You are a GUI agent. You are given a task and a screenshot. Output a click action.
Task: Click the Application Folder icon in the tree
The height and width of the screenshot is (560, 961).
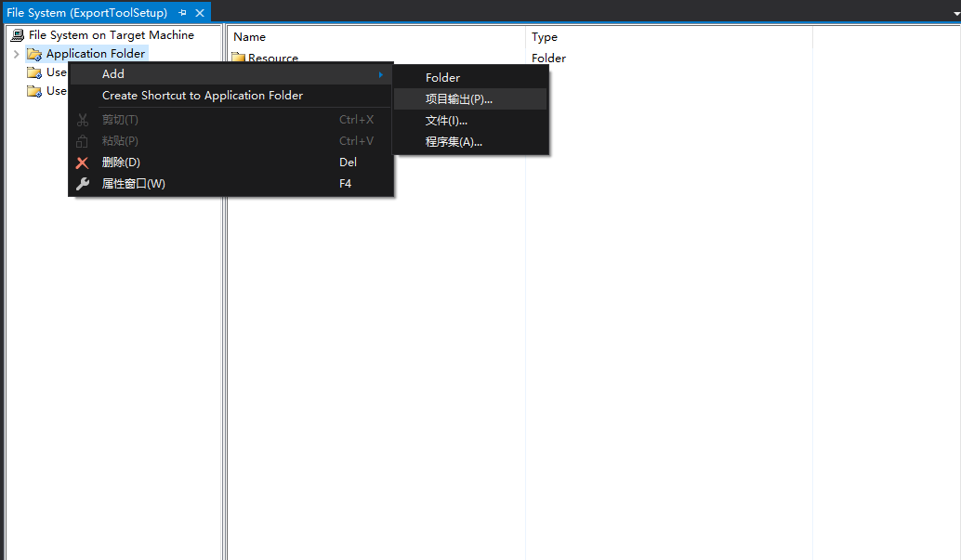(34, 54)
